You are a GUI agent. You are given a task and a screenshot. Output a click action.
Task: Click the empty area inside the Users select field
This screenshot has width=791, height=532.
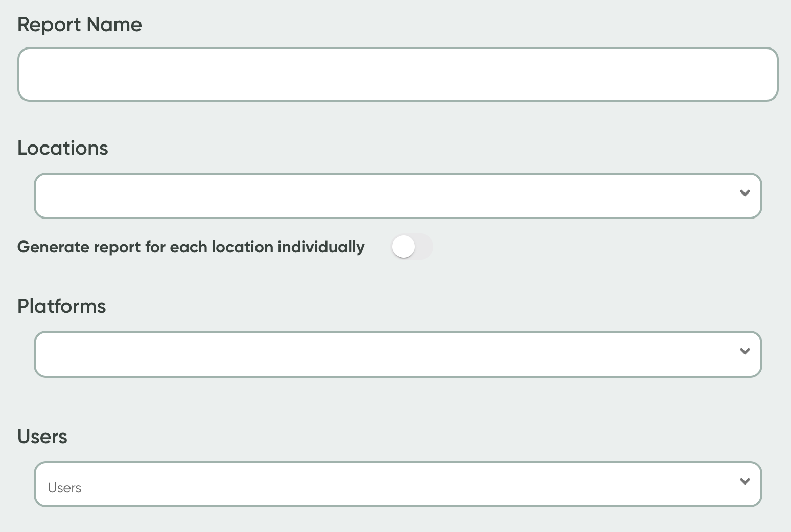pos(358,485)
